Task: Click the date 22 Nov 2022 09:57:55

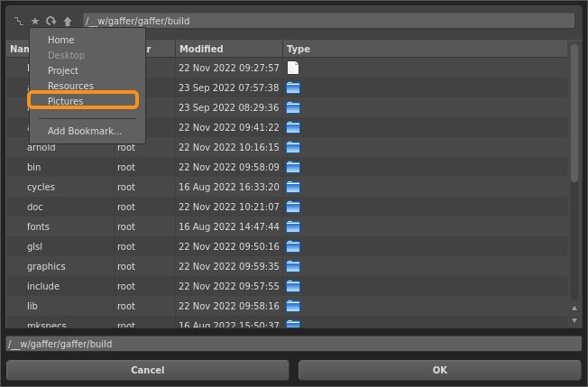Action: point(229,287)
